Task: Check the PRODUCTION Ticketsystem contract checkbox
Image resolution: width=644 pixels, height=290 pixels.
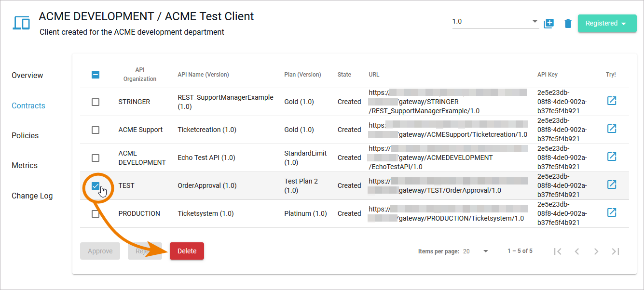Action: pyautogui.click(x=96, y=214)
